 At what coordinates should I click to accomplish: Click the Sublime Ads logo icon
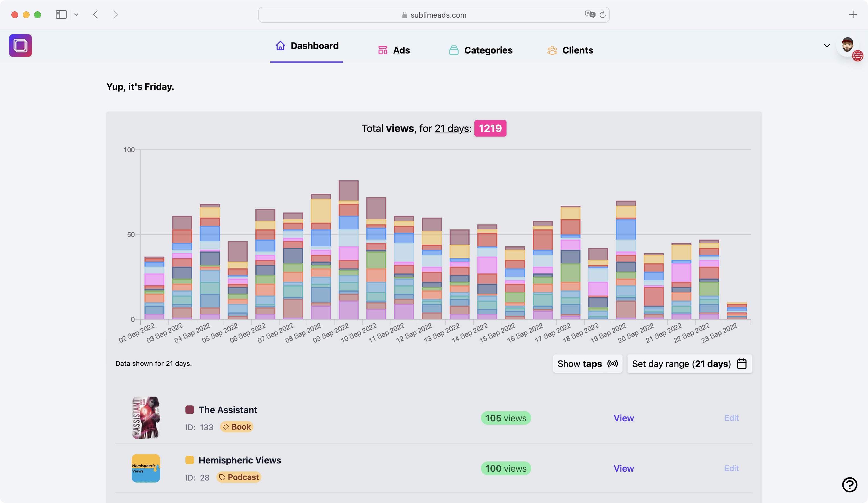[20, 46]
